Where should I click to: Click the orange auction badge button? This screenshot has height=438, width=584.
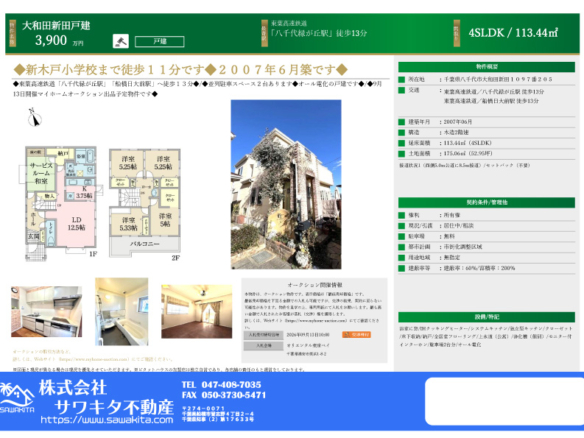coord(356,334)
